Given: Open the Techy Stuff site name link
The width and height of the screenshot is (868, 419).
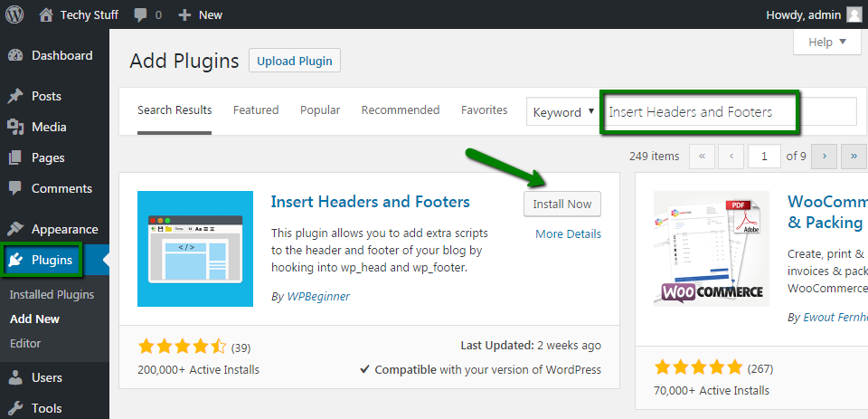Looking at the screenshot, I should click(90, 15).
